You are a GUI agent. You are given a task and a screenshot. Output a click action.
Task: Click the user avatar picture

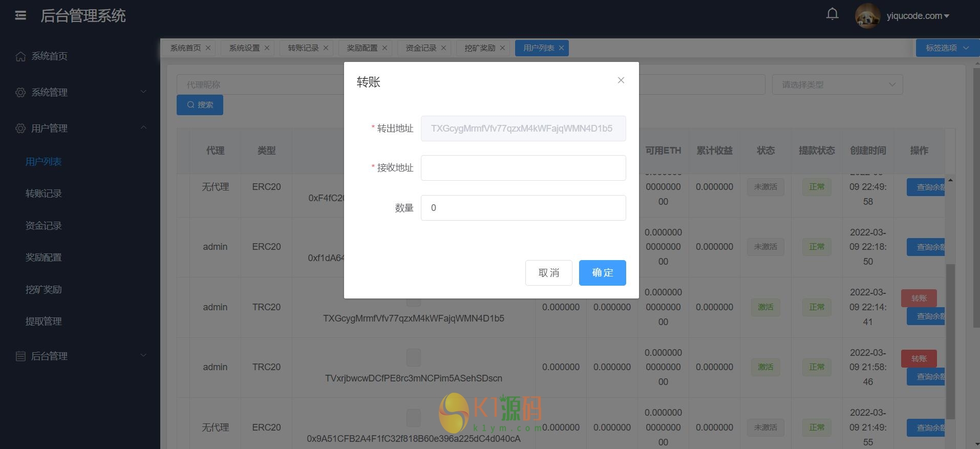point(867,16)
